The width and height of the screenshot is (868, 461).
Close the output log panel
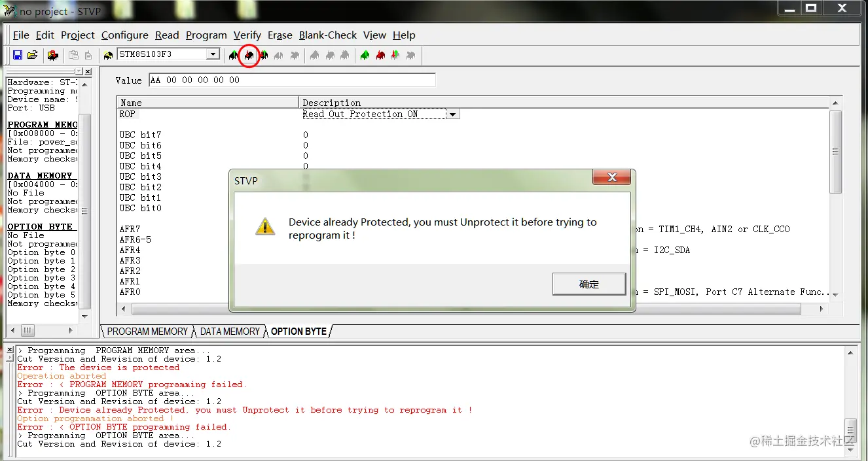pos(9,350)
